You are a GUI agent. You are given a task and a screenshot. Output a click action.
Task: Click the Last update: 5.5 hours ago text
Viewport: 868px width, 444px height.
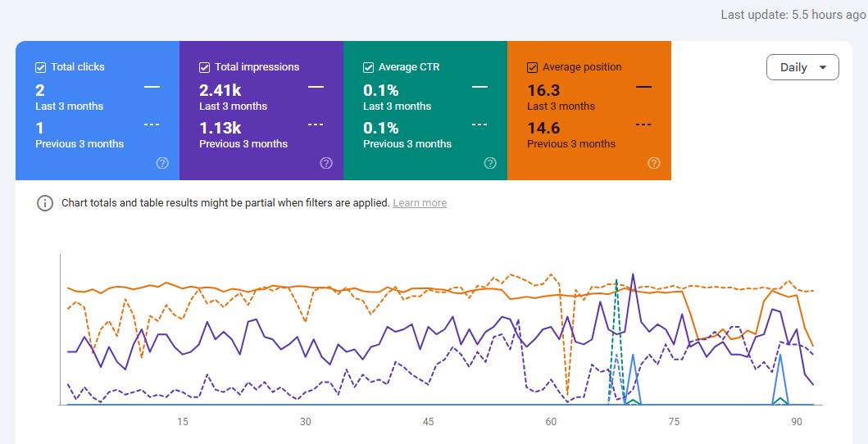coord(793,15)
